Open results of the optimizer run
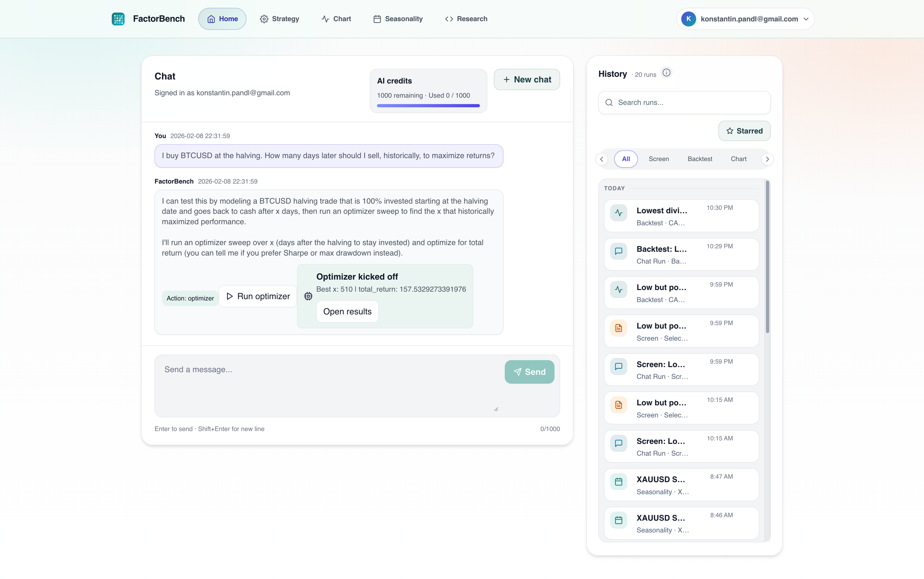The width and height of the screenshot is (924, 579). coord(347,311)
